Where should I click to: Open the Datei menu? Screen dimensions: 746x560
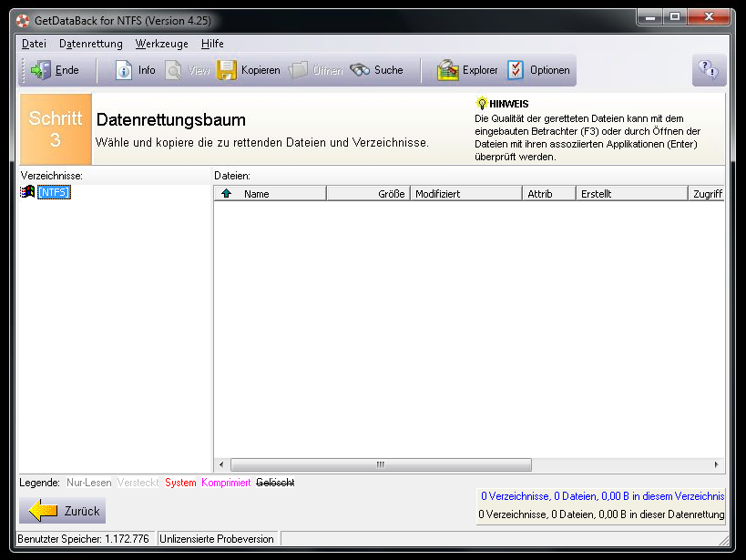(x=34, y=44)
